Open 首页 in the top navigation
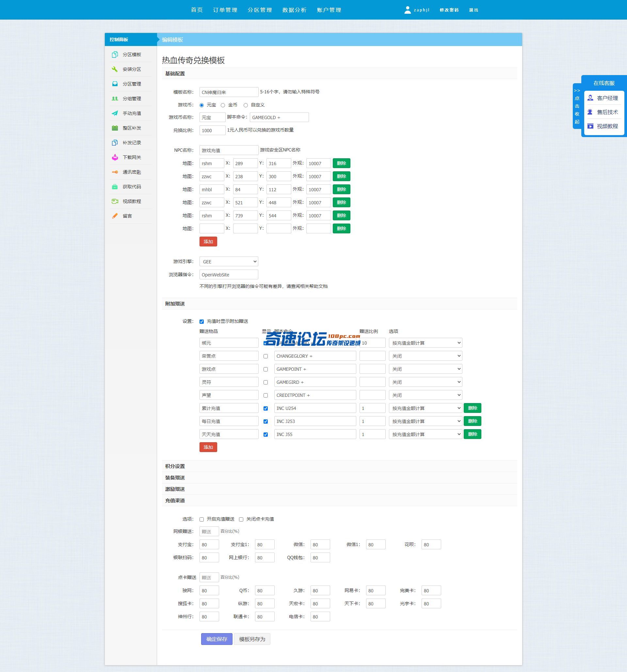The width and height of the screenshot is (627, 672). point(197,10)
